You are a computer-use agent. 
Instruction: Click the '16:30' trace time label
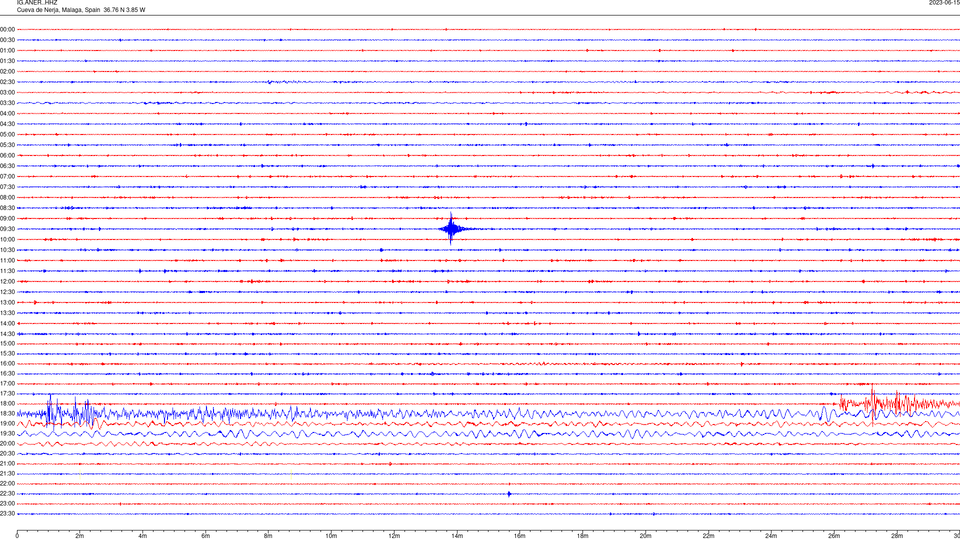click(x=7, y=373)
